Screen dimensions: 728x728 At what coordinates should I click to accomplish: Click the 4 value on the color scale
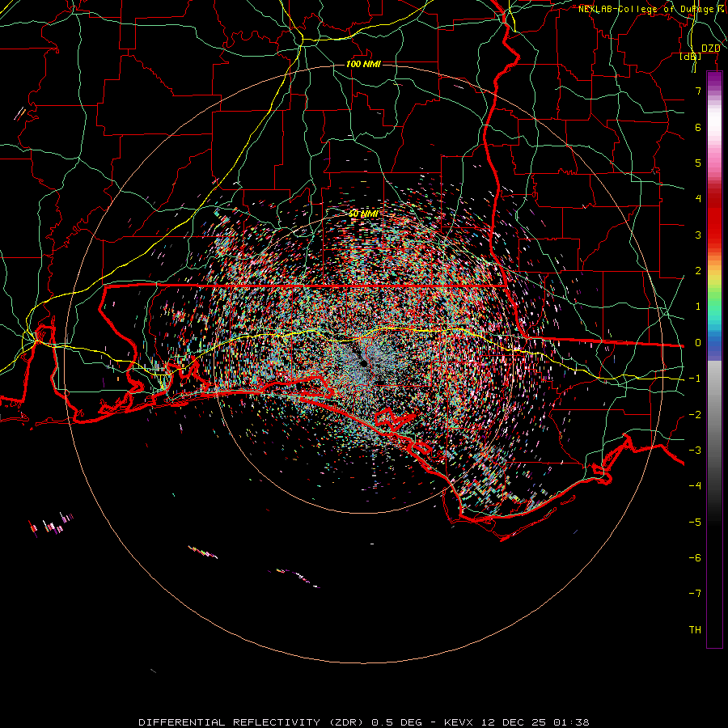(698, 199)
